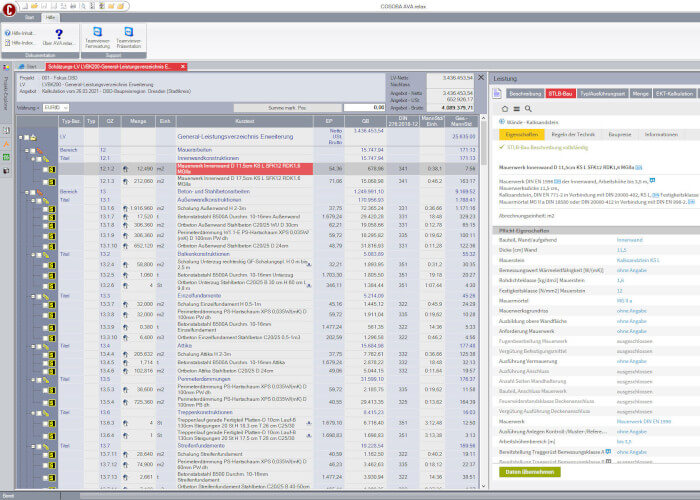The width and height of the screenshot is (700, 500).
Task: Toggle checkbox for position 13.2.4
Action: pyautogui.click(x=45, y=265)
